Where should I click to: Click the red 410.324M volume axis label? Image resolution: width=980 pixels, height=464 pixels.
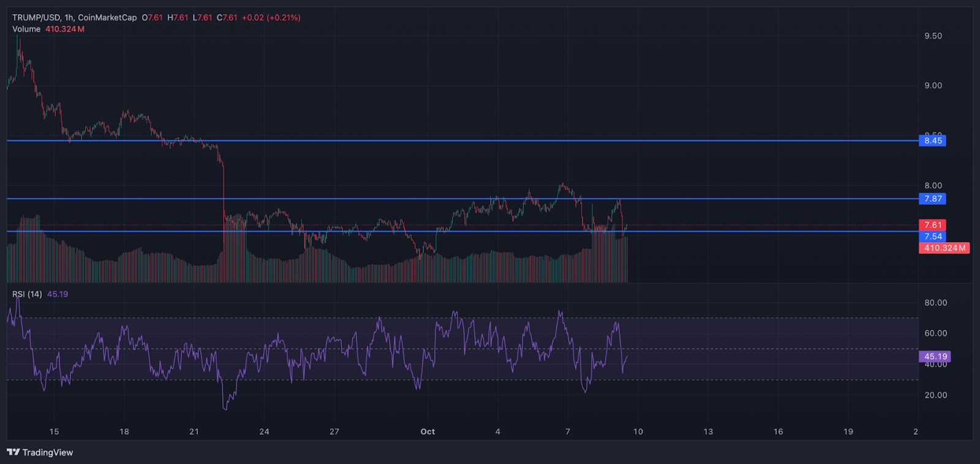click(x=944, y=248)
